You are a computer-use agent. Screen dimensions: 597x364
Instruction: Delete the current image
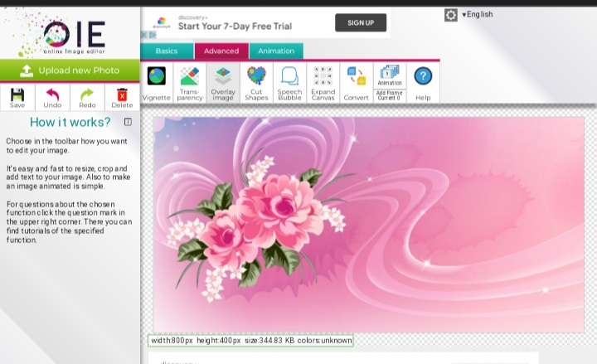pos(122,97)
